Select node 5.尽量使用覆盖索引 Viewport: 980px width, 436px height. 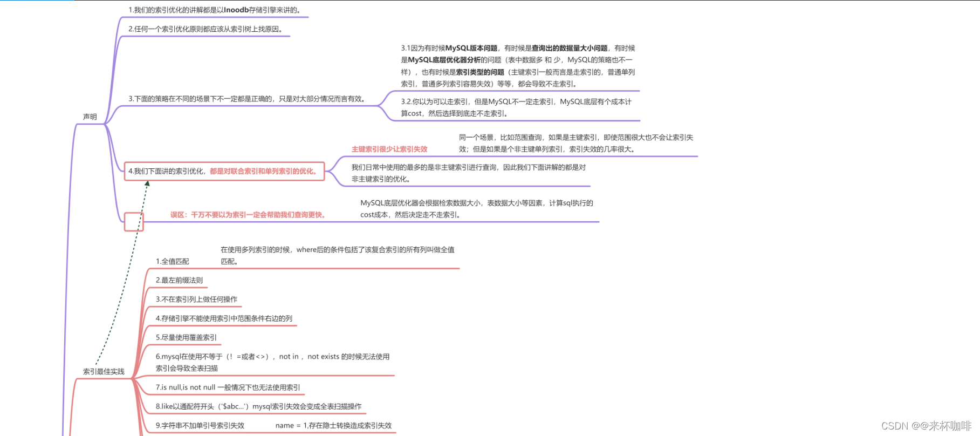pos(187,337)
